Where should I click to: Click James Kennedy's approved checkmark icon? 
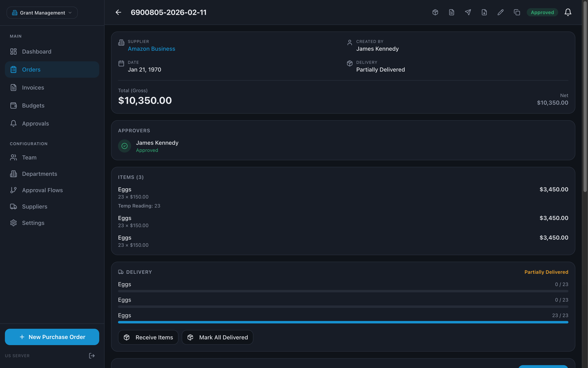[124, 146]
